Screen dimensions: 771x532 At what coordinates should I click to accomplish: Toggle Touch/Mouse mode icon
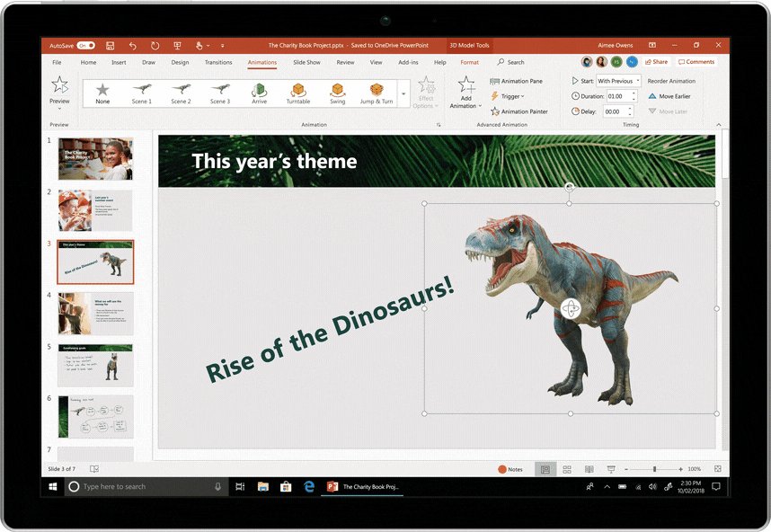199,45
